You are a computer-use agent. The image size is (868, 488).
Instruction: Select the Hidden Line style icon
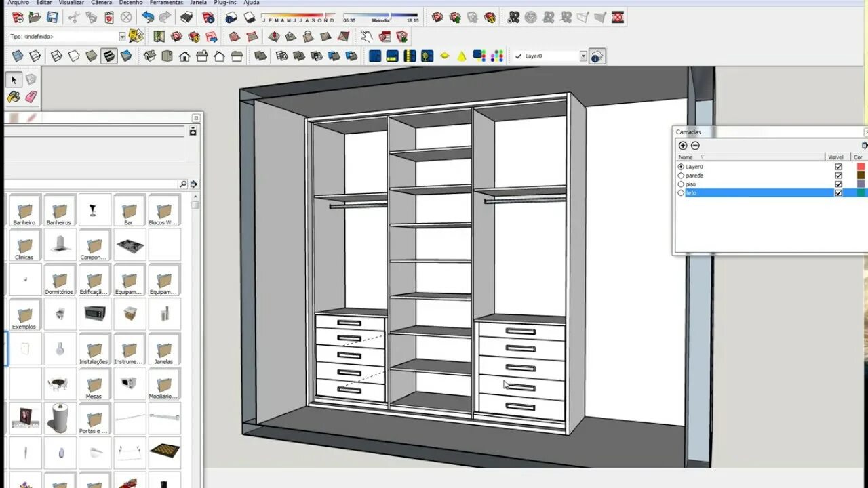click(74, 56)
